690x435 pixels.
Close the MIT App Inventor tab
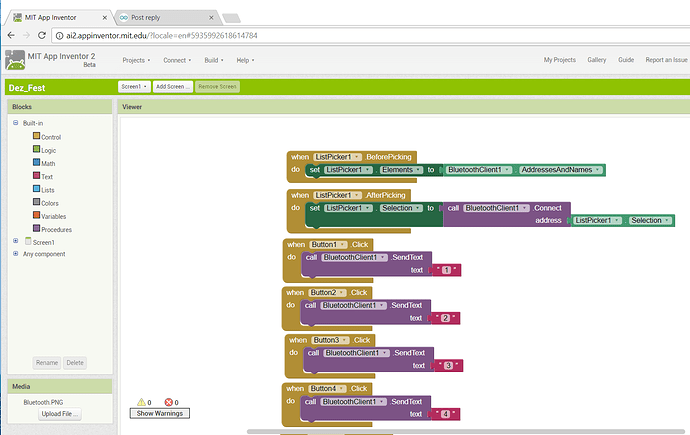click(x=105, y=18)
